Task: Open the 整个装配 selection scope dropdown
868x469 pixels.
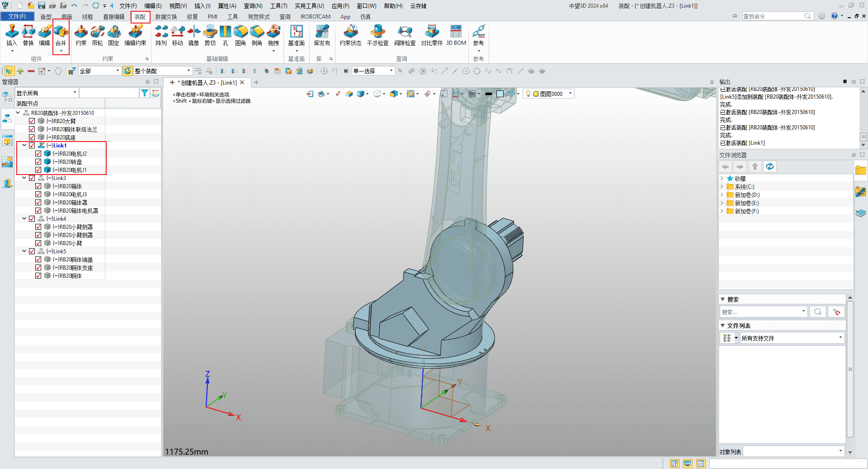Action: 162,71
